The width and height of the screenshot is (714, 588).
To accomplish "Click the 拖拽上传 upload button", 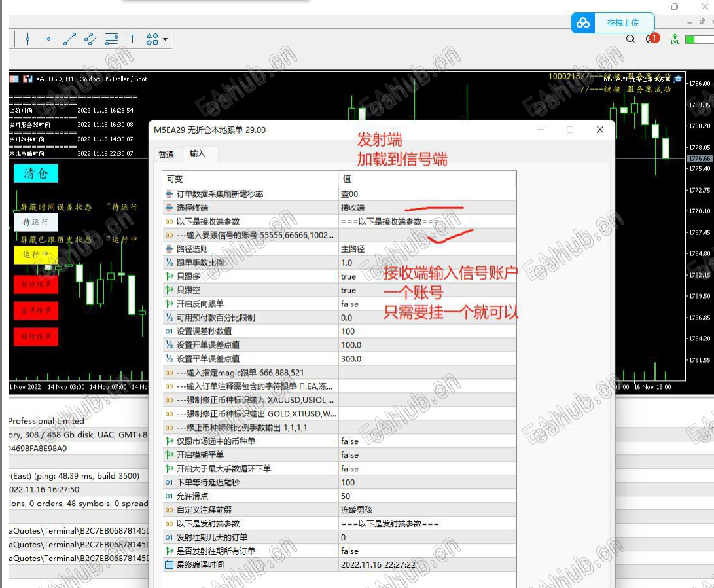I will click(623, 22).
